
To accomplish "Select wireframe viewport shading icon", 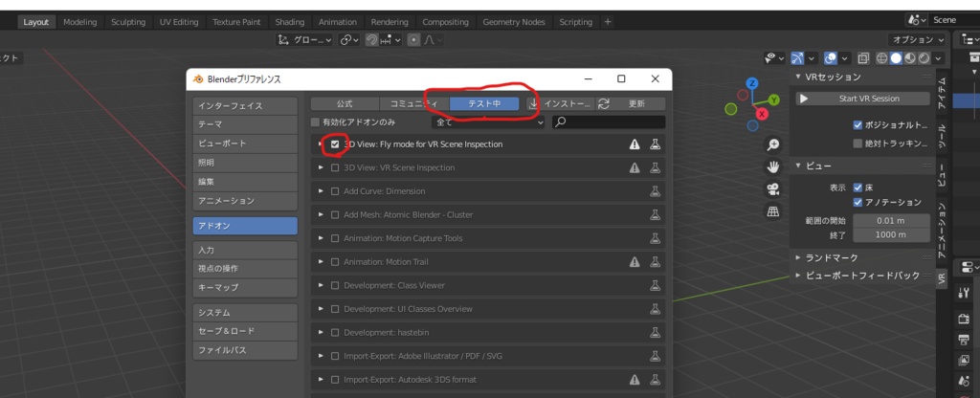I will click(x=882, y=58).
